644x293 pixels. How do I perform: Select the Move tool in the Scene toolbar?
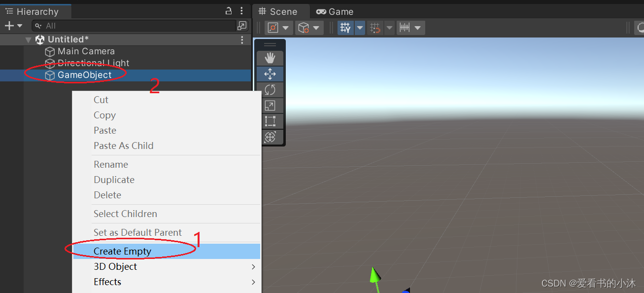270,73
